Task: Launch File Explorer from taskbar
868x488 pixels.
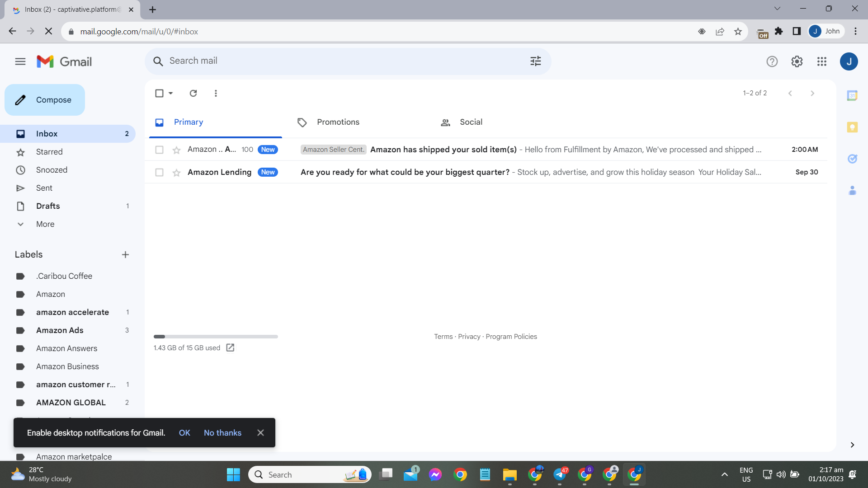Action: tap(509, 474)
